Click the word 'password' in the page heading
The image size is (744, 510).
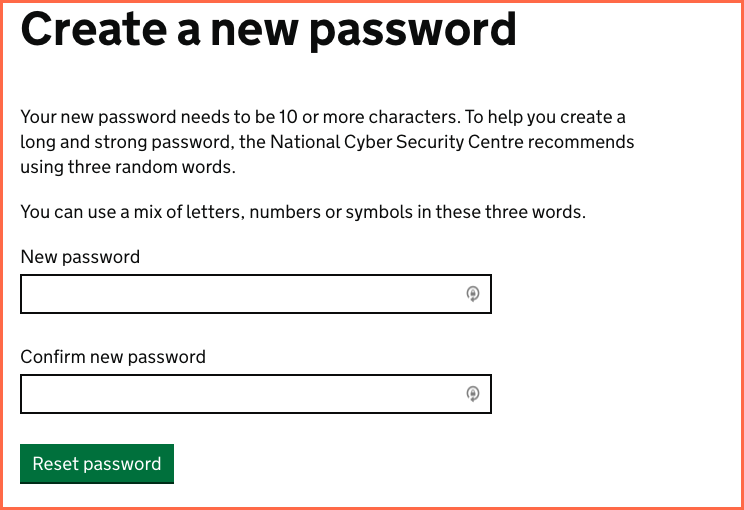pyautogui.click(x=413, y=30)
